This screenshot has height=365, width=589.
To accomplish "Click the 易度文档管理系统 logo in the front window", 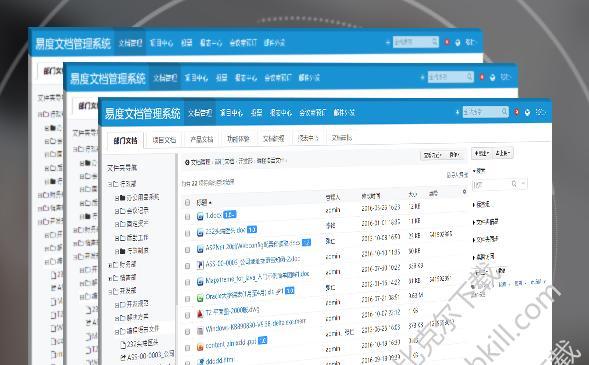I will pyautogui.click(x=142, y=113).
